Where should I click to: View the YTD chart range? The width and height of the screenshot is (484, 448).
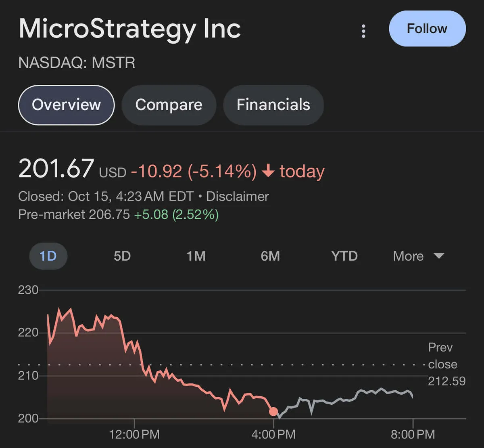[344, 256]
